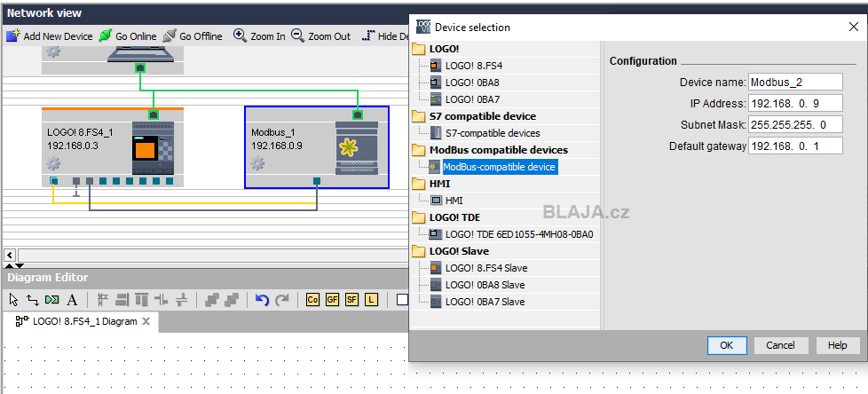Click the send to back icon
The height and width of the screenshot is (394, 868).
click(232, 300)
